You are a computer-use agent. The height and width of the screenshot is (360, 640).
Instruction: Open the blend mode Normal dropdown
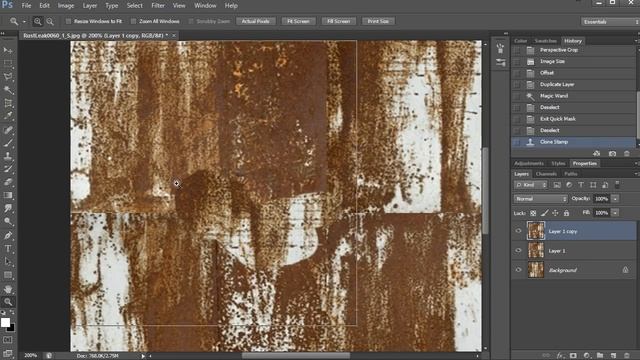tap(541, 199)
